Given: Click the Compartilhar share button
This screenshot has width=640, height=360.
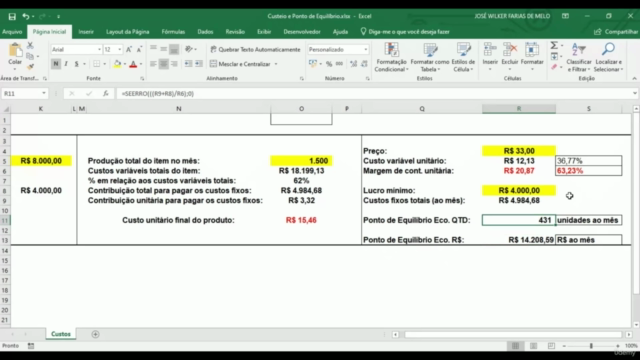Looking at the screenshot, I should click(x=617, y=32).
